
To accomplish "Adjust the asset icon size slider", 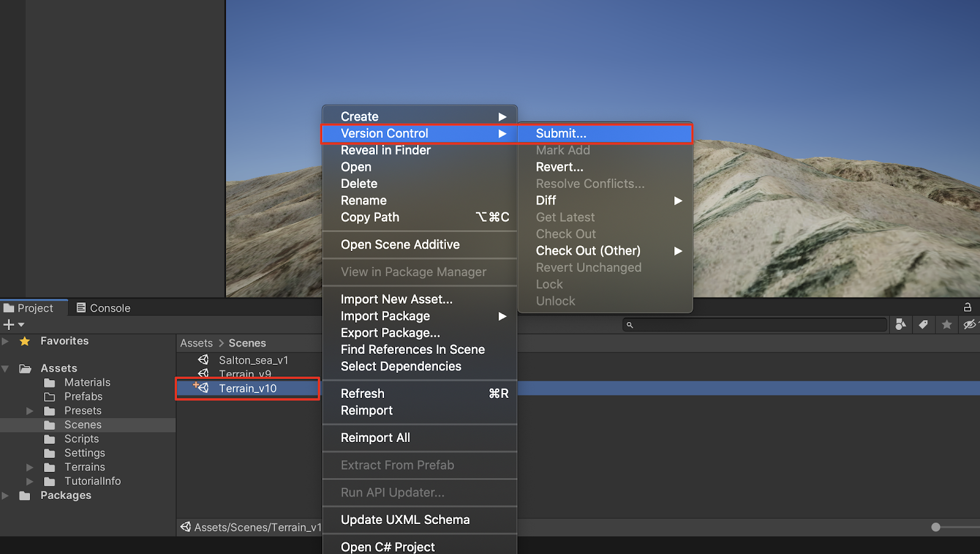I will (936, 527).
